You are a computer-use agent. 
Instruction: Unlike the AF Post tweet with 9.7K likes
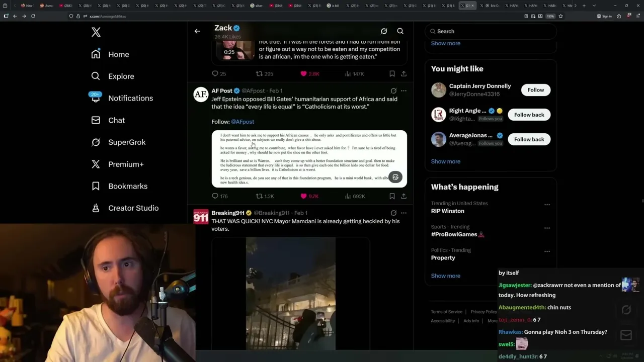309,196
